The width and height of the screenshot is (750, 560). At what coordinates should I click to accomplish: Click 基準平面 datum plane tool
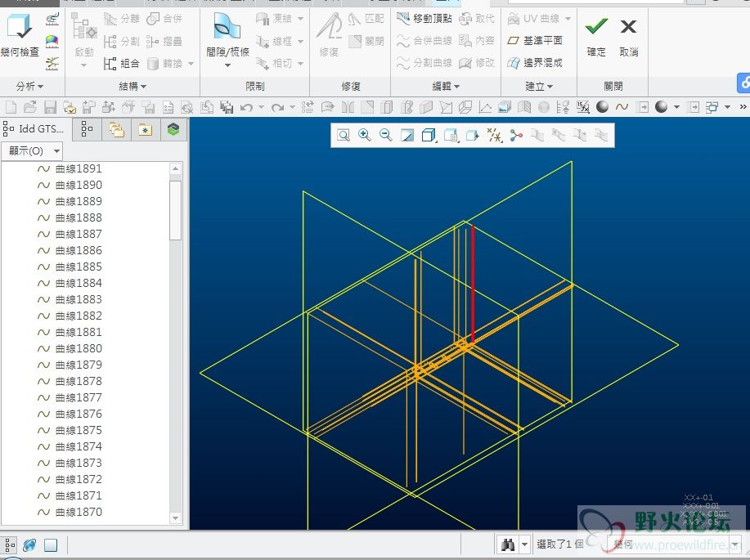click(535, 41)
